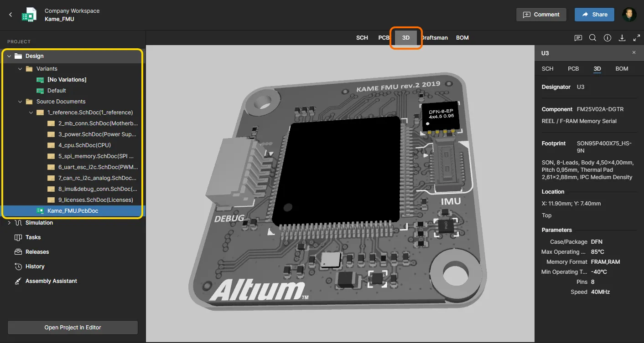Close the U3 component details panel
Viewport: 644px width, 343px height.
634,53
